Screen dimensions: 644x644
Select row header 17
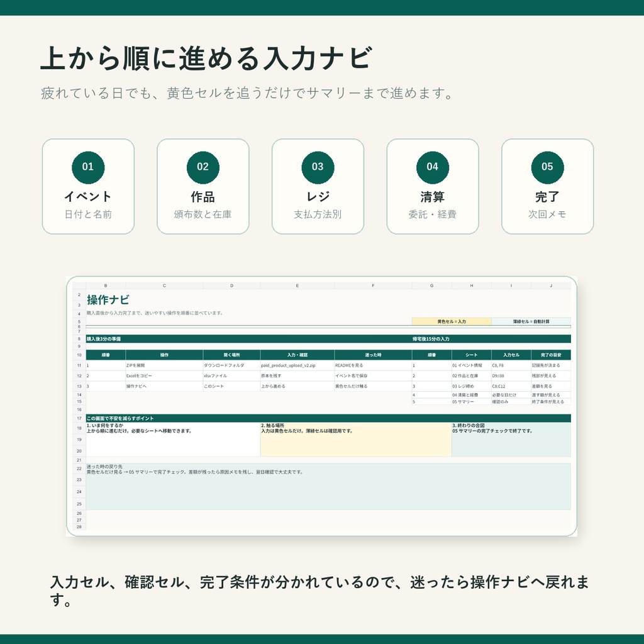79,418
